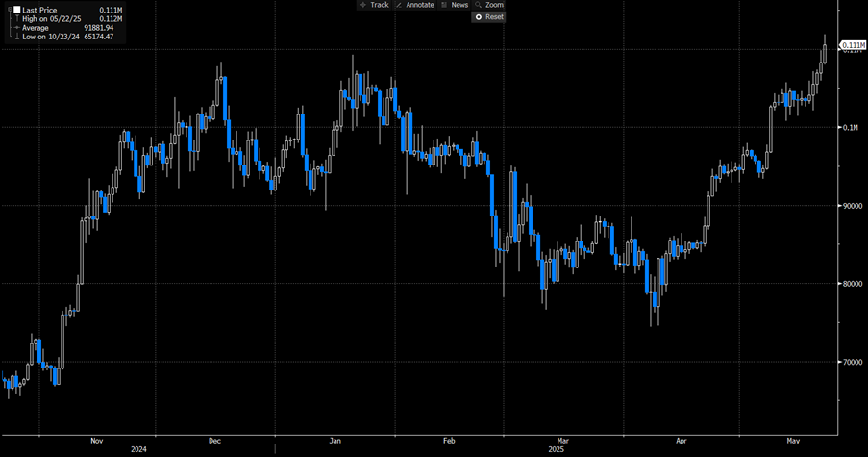868x457 pixels.
Task: Click the News icon in chart toolbar
Action: 443,5
